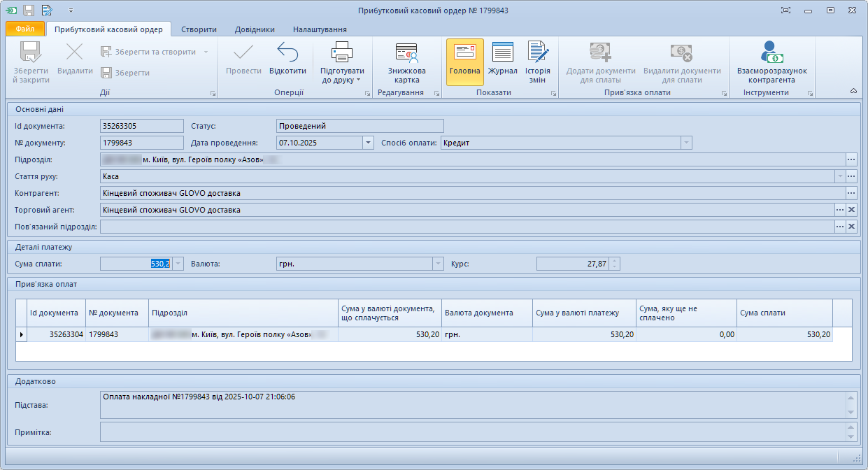Open Взаєморозрахунок контрагента tool
Image resolution: width=868 pixels, height=470 pixels.
tap(771, 62)
